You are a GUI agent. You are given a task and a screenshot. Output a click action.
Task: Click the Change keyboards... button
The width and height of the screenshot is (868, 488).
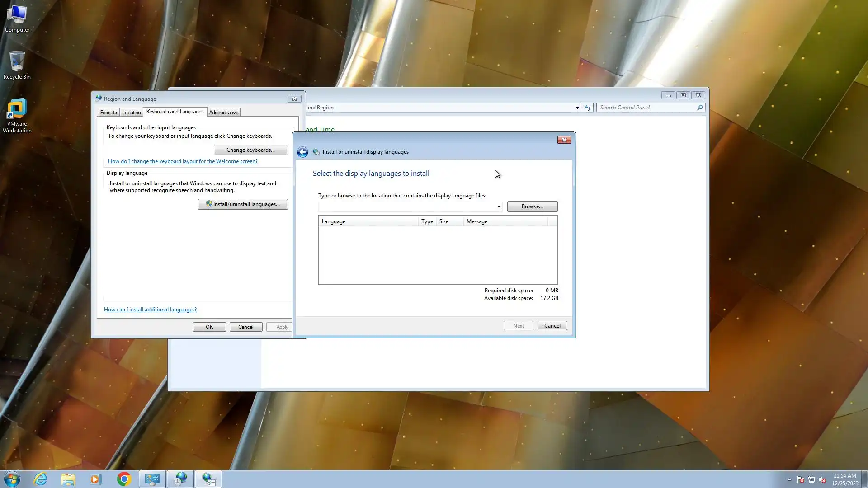[x=250, y=150]
